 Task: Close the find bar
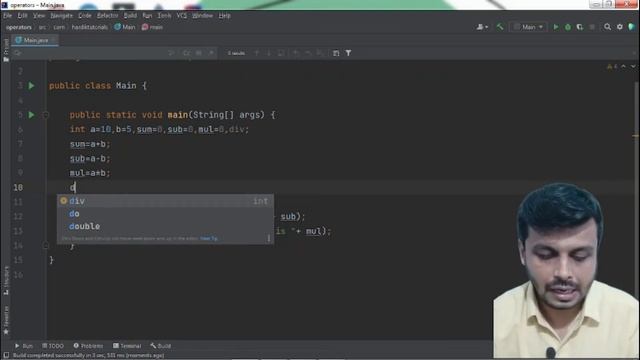pos(634,53)
